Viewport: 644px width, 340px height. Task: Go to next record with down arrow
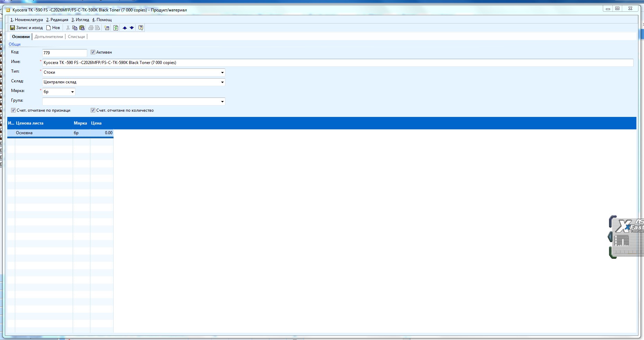(132, 28)
